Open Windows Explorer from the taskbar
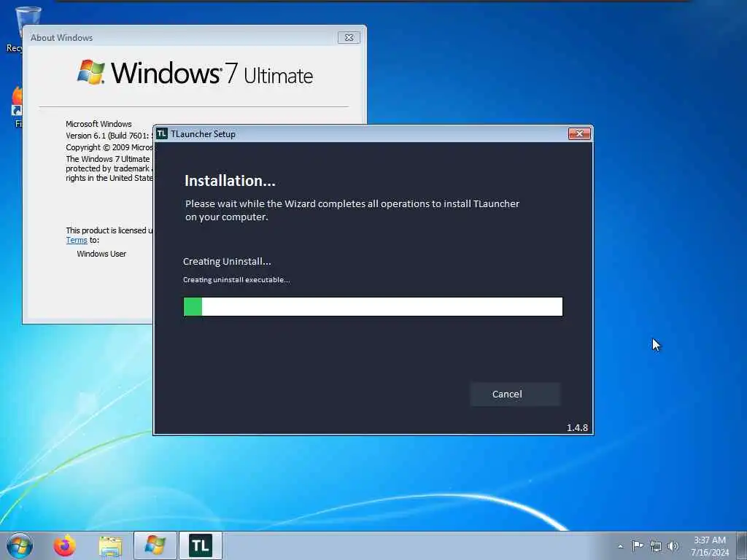This screenshot has width=747, height=560. tap(111, 546)
